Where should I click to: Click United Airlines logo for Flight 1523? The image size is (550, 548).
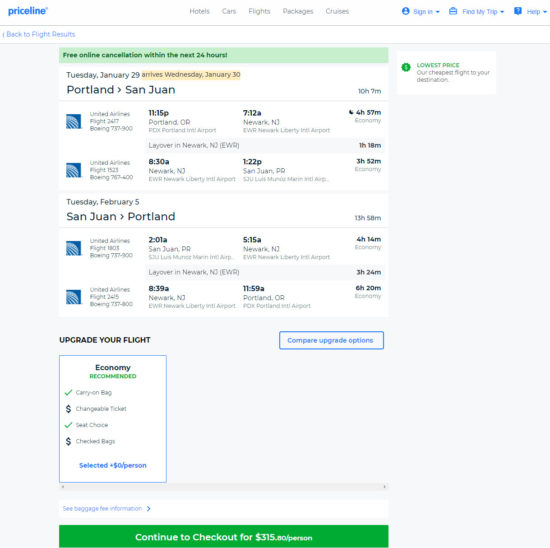73,170
